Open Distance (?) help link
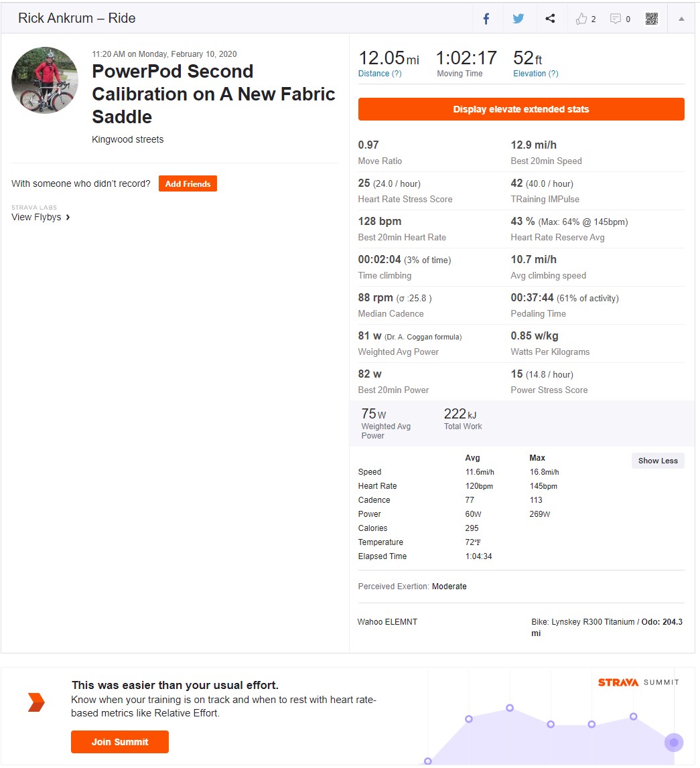The image size is (700, 768). click(380, 74)
